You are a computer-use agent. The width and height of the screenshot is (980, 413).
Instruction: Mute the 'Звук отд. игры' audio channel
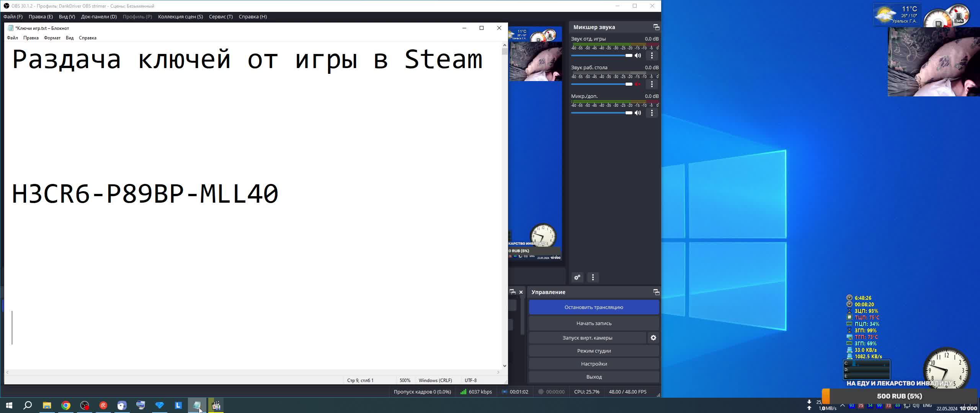tap(638, 55)
